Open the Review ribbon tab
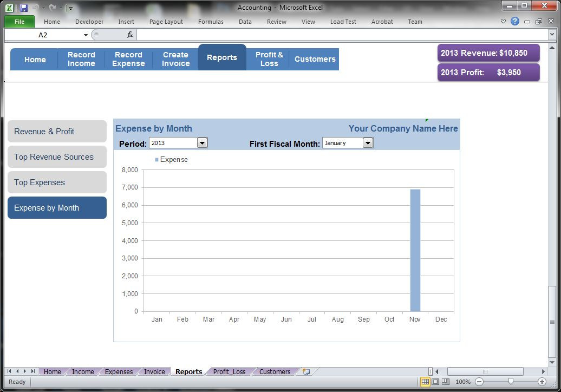Viewport: 561px width, 392px height. coord(277,22)
